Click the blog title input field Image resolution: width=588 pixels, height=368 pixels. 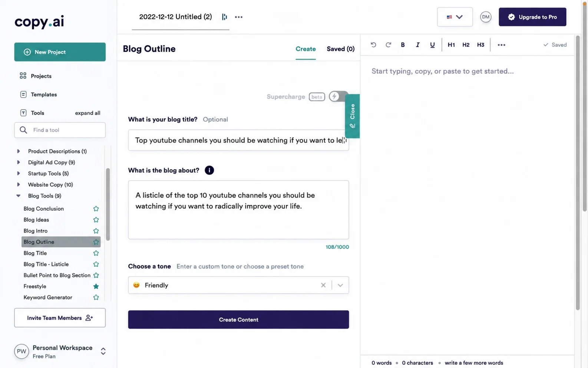pos(238,140)
